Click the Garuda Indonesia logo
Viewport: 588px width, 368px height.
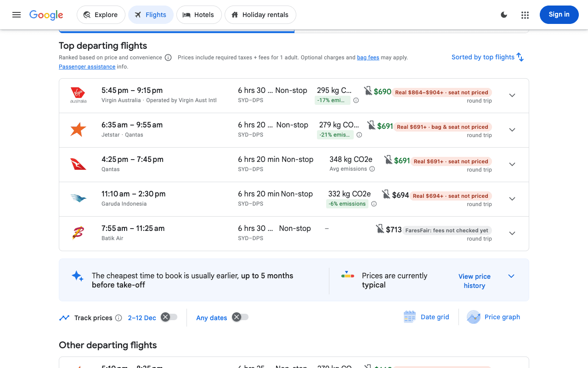pyautogui.click(x=78, y=199)
